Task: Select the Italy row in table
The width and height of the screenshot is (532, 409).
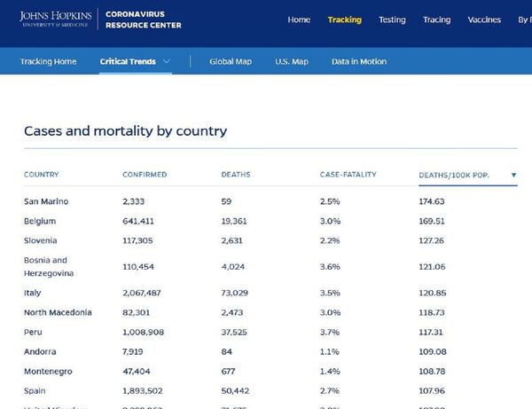Action: click(33, 293)
